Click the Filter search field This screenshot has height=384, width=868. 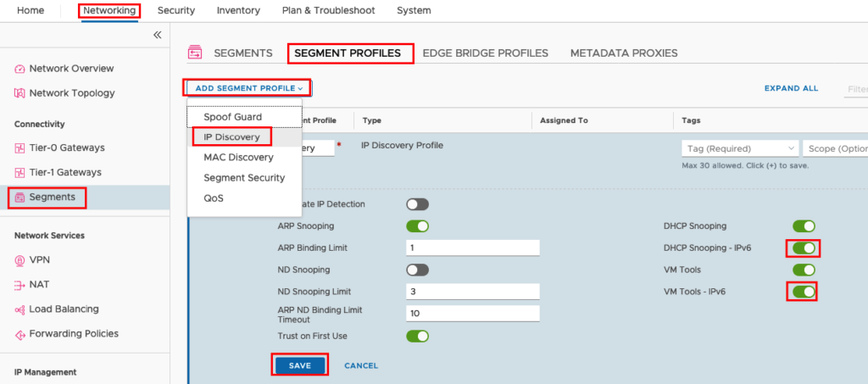[x=856, y=89]
